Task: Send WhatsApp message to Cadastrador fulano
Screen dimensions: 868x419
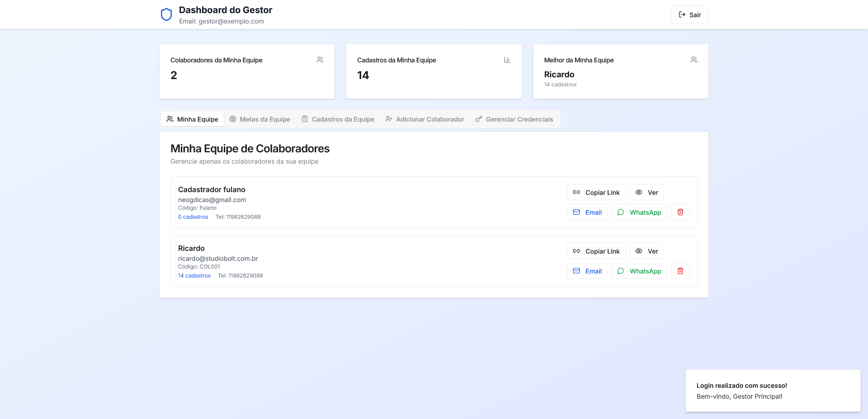Action: pyautogui.click(x=639, y=212)
